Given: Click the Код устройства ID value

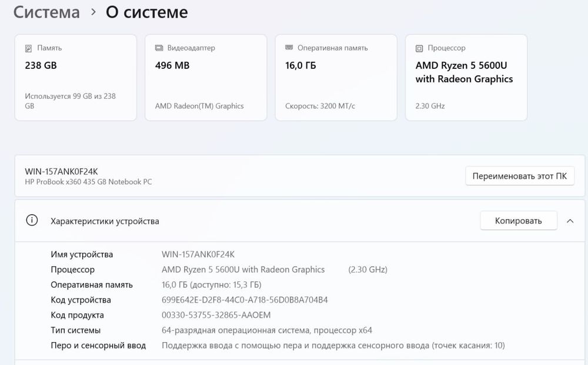Looking at the screenshot, I should coord(245,300).
